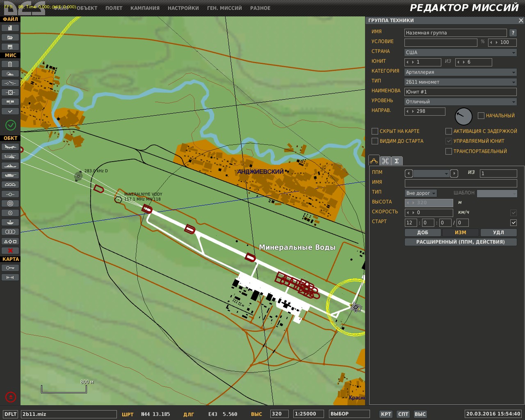
Task: Open the РАЗНОЕ menu
Action: click(260, 8)
